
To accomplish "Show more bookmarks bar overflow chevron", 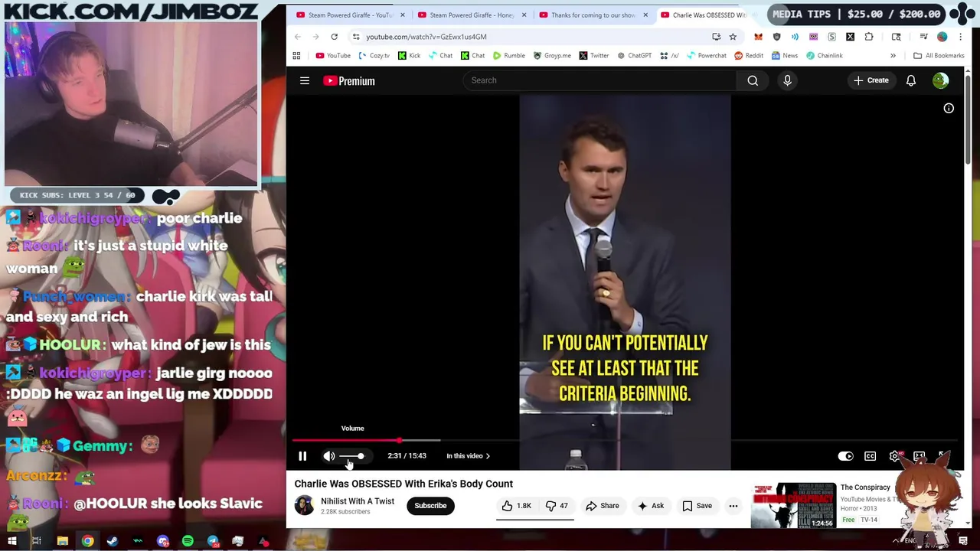I will (893, 56).
